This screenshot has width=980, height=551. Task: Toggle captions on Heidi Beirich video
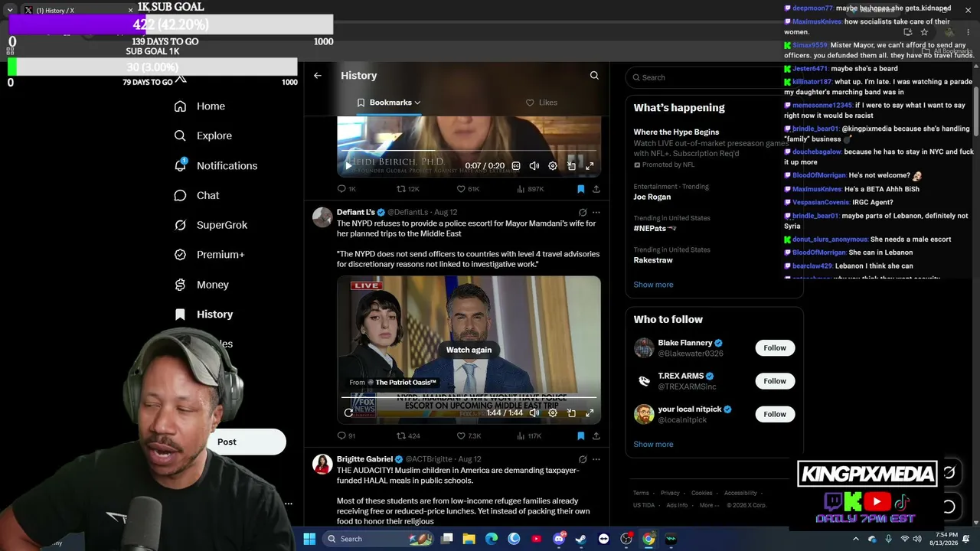point(516,165)
